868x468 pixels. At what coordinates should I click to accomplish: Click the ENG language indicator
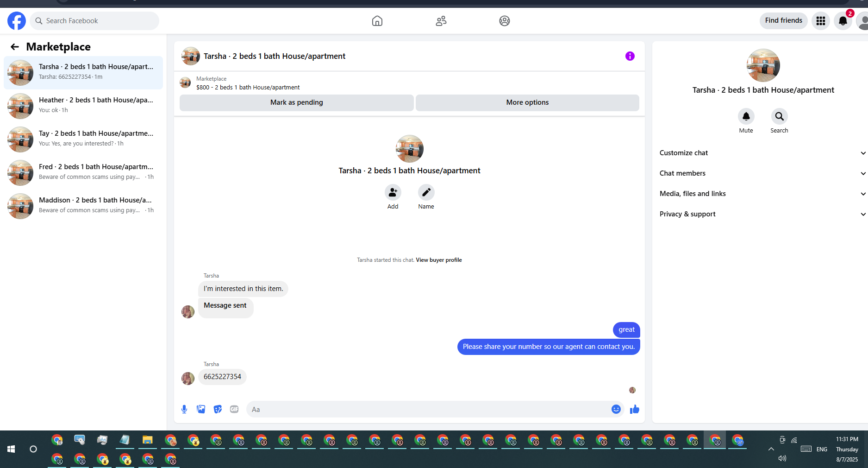pos(822,449)
